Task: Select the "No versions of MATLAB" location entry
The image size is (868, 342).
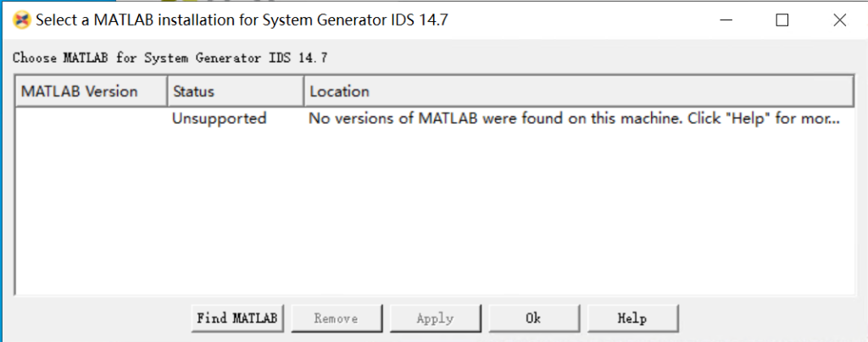Action: (573, 119)
